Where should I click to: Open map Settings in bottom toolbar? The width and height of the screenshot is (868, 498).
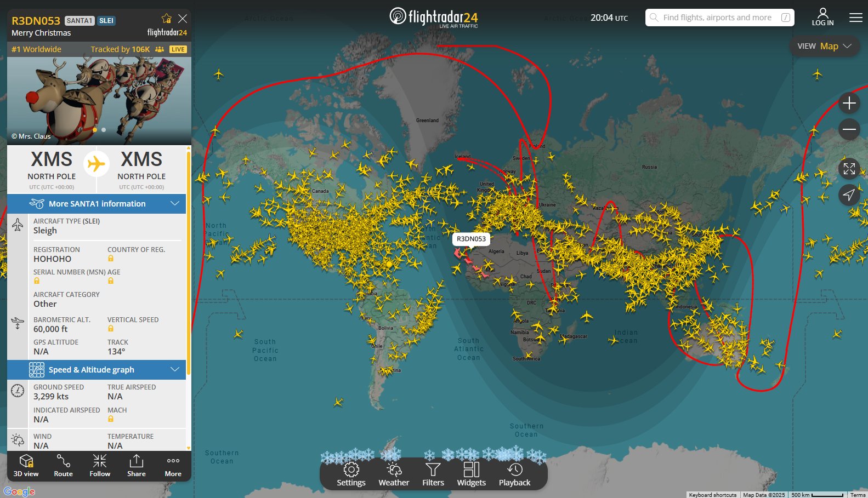click(x=351, y=474)
